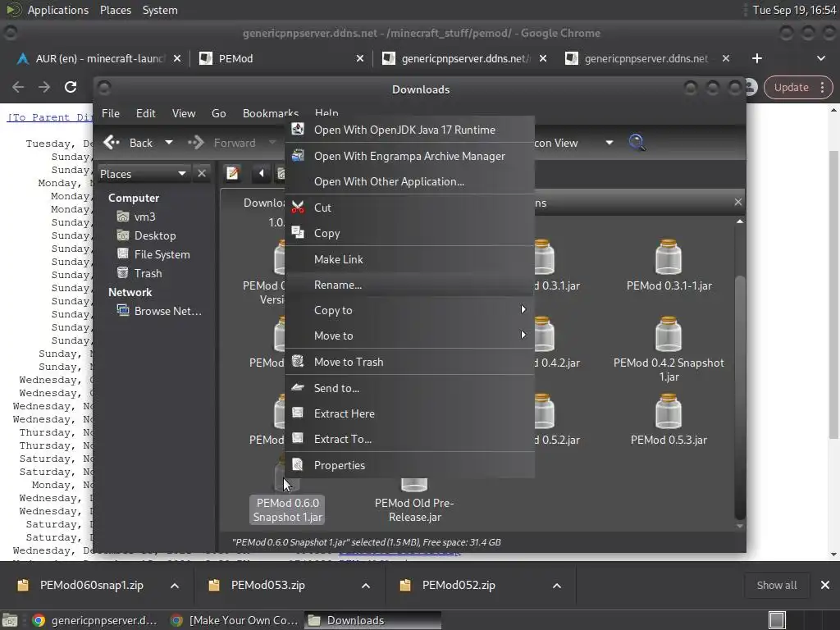The width and height of the screenshot is (840, 630).
Task: Click the path bar left arrow
Action: click(x=261, y=173)
